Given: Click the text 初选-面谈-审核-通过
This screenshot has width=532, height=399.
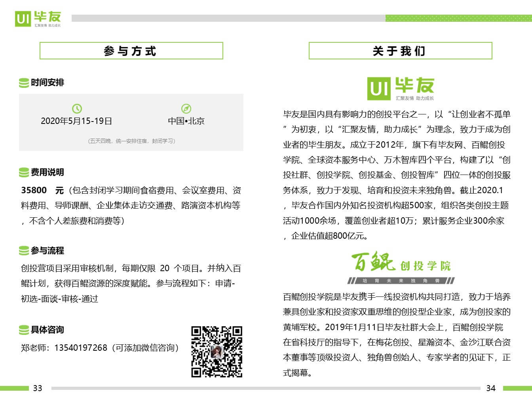Looking at the screenshot, I should pyautogui.click(x=59, y=299).
